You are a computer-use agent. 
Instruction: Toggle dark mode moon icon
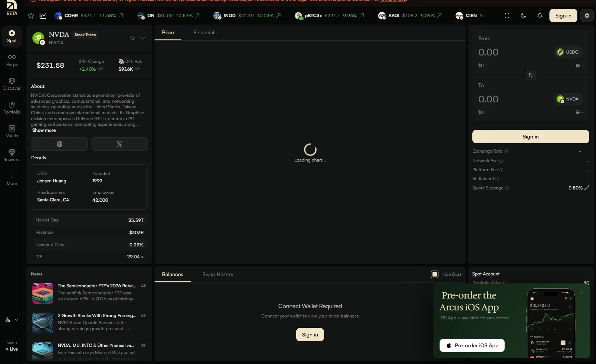pyautogui.click(x=523, y=16)
